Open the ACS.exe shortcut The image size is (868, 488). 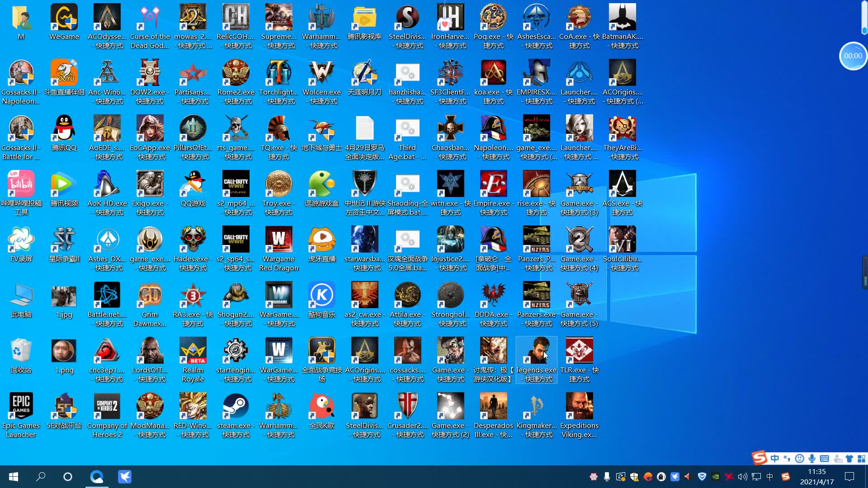coord(623,193)
